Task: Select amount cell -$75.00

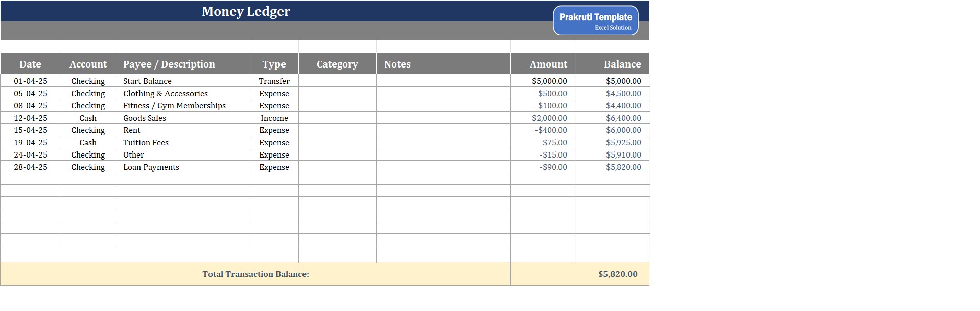Action: tap(543, 142)
